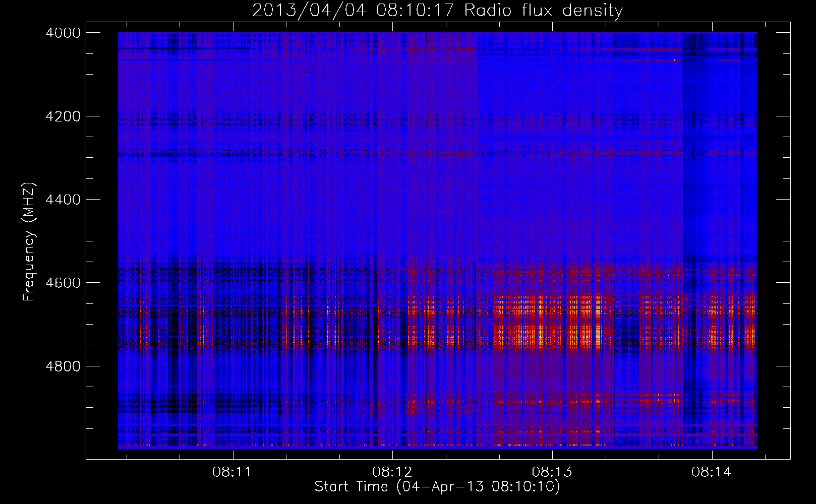Select the 4600 frequency axis label
Viewport: 816px width, 504px height.
(63, 283)
